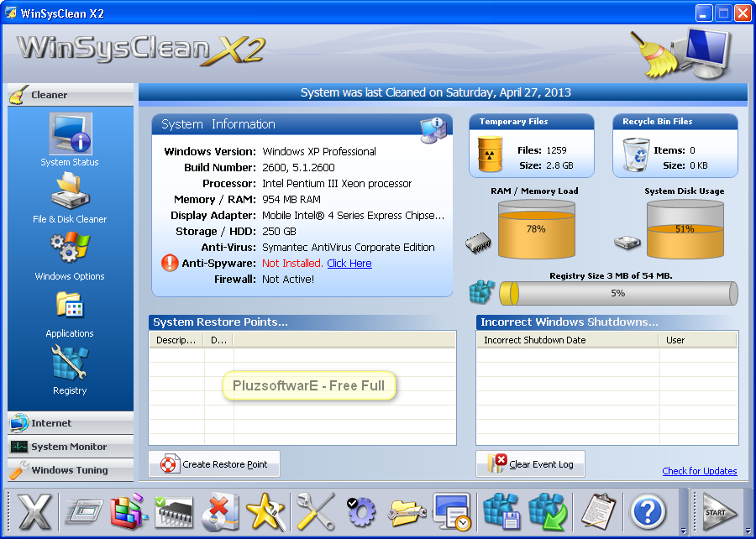Click the 'Mobile Intel 4 Series Express' adapter text
756x539 pixels.
(x=353, y=215)
